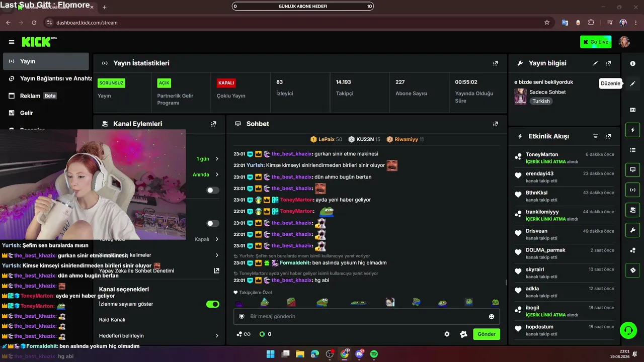The height and width of the screenshot is (362, 644).
Task: Click DOLMA_parmak in the activity feed
Action: point(545,250)
